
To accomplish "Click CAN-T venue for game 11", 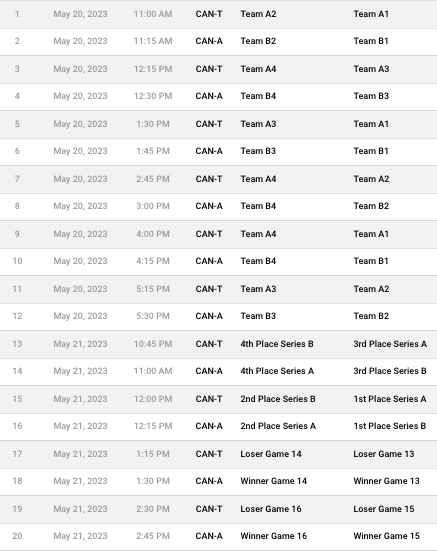I will (209, 289).
